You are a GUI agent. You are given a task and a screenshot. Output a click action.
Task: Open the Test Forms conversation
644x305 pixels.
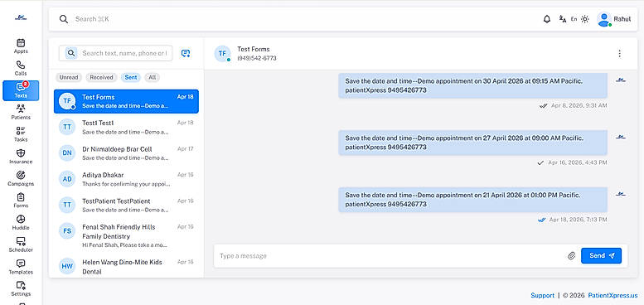pyautogui.click(x=126, y=101)
